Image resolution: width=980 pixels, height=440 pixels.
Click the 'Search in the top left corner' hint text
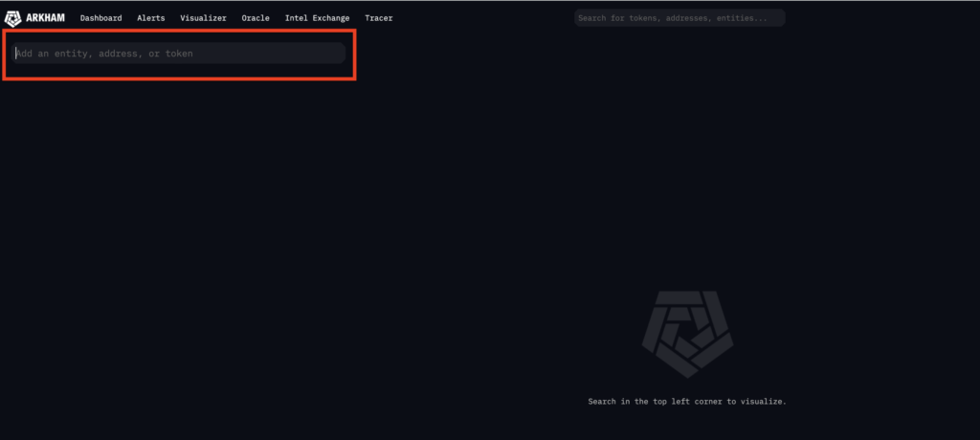coord(686,402)
